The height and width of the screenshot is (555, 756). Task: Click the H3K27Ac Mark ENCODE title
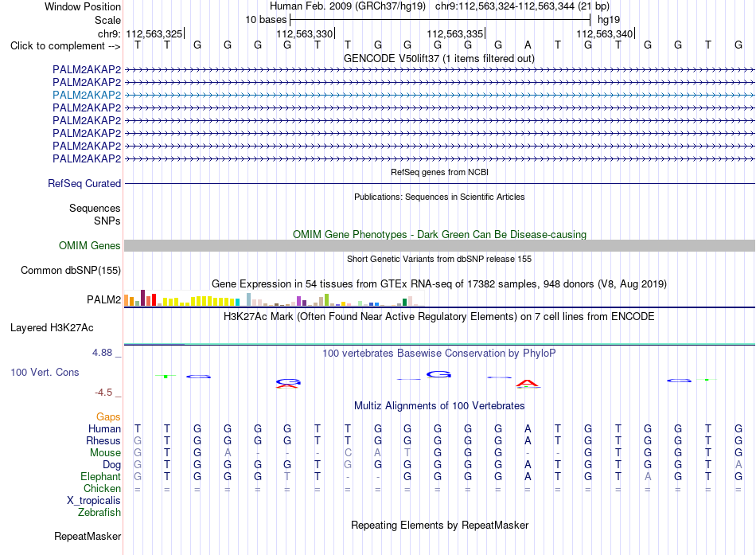(439, 317)
